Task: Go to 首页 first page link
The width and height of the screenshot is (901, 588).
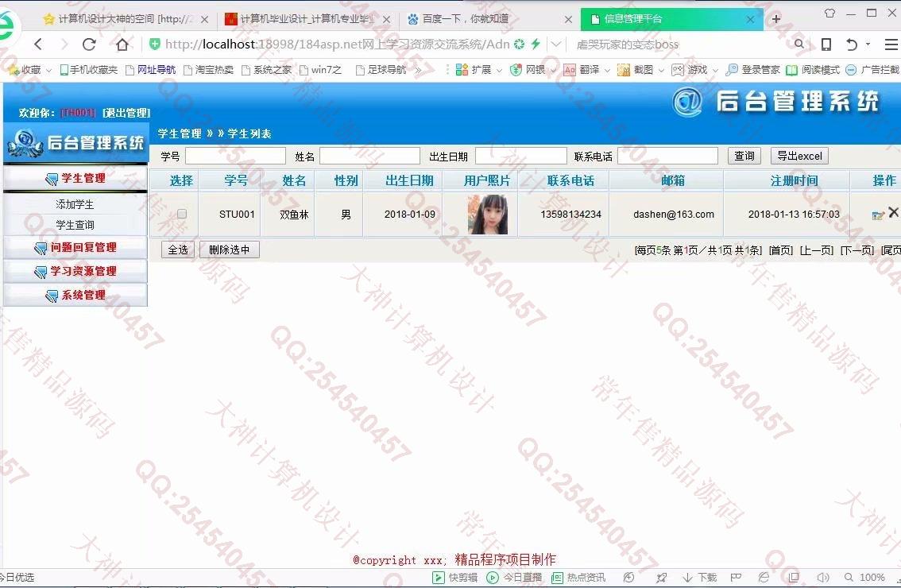Action: (780, 250)
